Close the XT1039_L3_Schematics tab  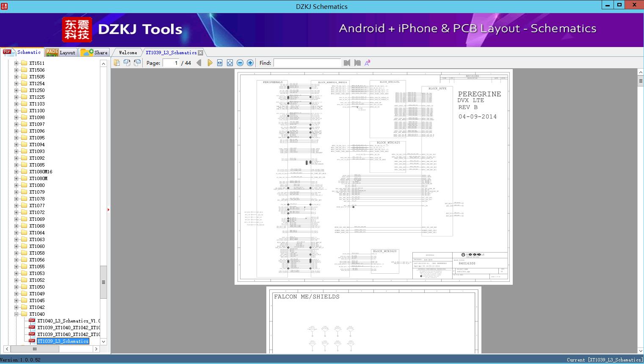click(201, 53)
